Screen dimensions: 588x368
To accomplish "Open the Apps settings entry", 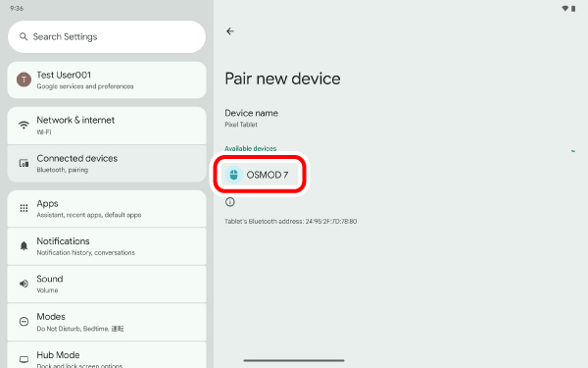I will [107, 208].
